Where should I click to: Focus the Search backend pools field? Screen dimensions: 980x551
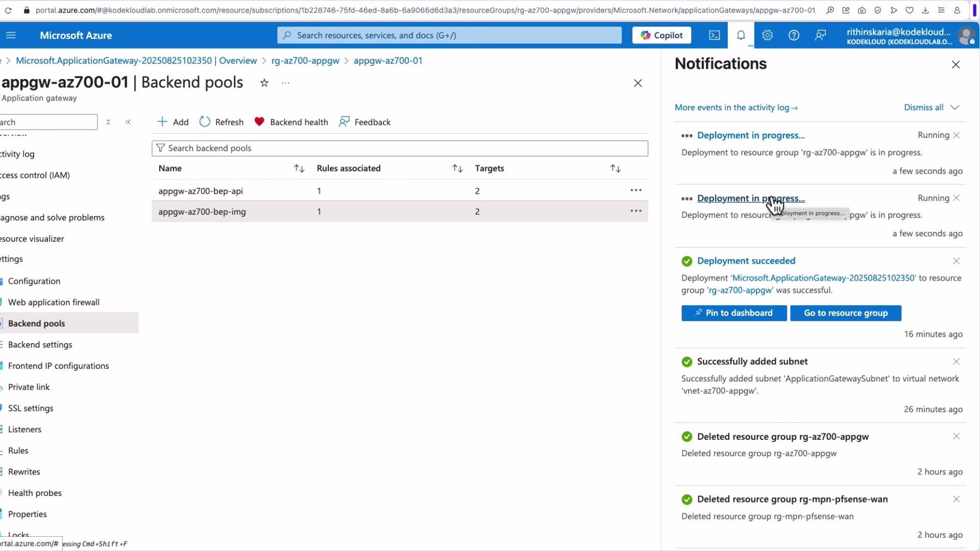pyautogui.click(x=400, y=148)
